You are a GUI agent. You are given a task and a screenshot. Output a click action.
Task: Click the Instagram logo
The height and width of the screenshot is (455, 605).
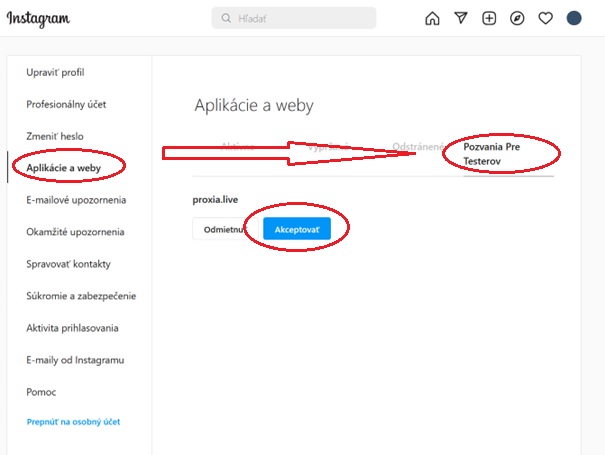[x=39, y=18]
